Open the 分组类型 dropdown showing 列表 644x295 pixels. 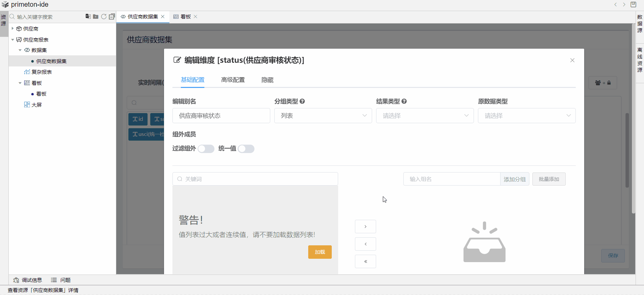click(323, 116)
